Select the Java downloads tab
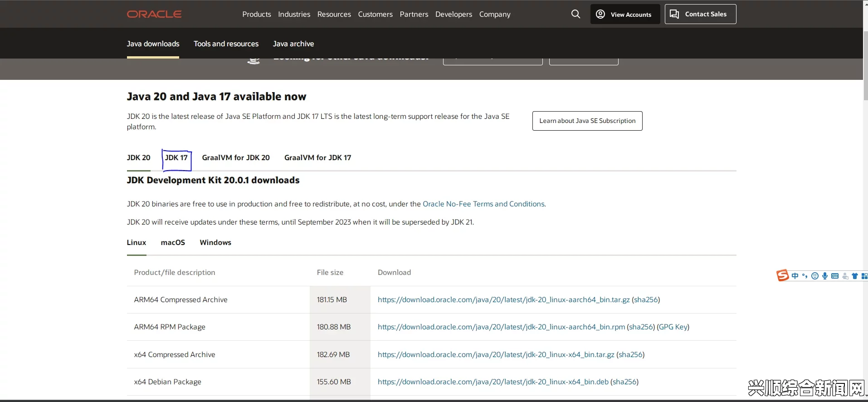The image size is (868, 402). 153,44
